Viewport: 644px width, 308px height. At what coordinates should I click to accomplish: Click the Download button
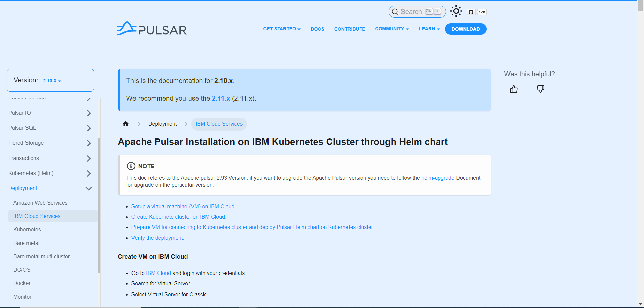click(x=466, y=29)
